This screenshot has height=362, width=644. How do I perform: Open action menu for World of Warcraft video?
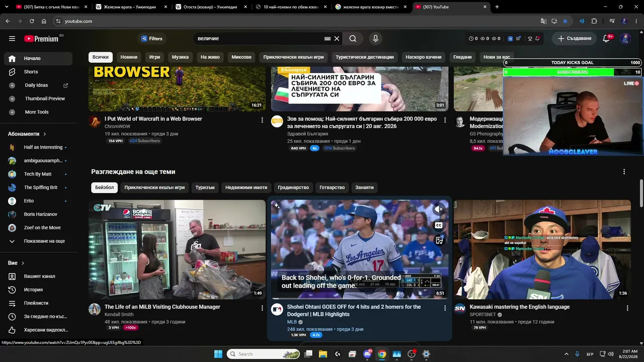(x=262, y=120)
